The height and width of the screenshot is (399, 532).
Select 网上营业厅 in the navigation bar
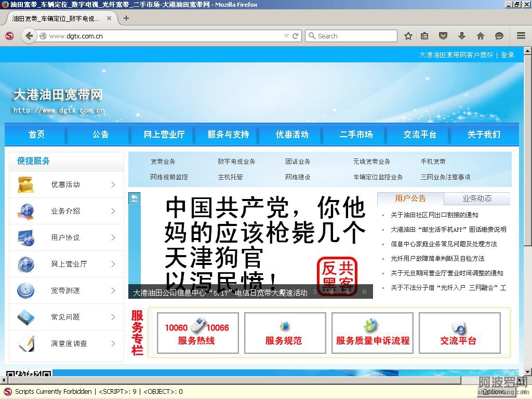(164, 135)
